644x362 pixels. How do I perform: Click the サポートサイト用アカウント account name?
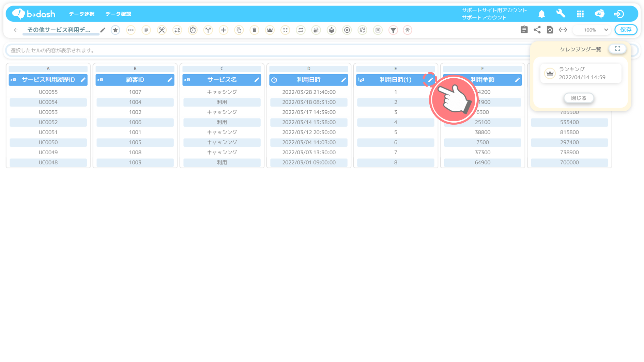pos(494,10)
